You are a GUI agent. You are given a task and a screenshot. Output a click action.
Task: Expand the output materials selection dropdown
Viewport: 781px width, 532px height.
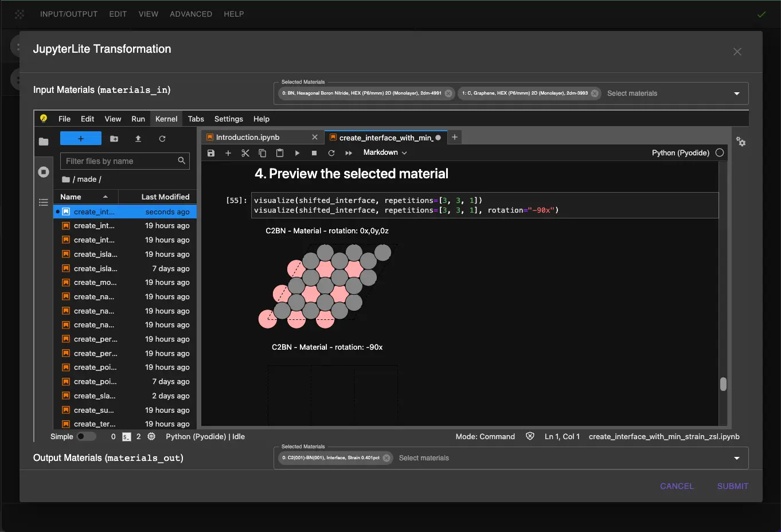tap(737, 458)
